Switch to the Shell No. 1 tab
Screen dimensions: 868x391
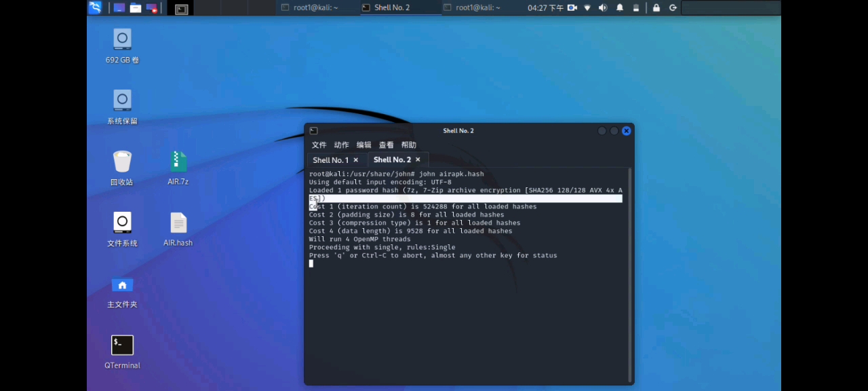click(x=330, y=160)
